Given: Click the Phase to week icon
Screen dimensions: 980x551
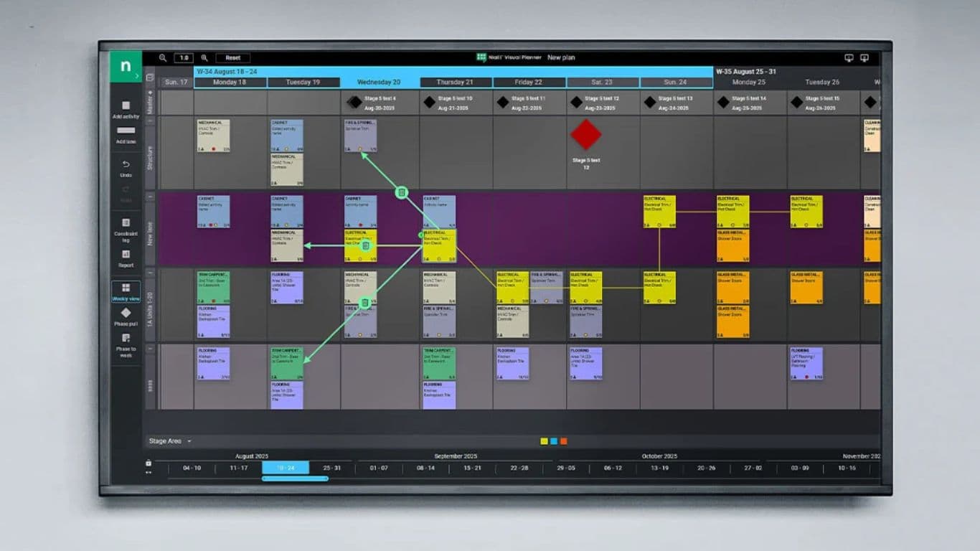Looking at the screenshot, I should (126, 339).
